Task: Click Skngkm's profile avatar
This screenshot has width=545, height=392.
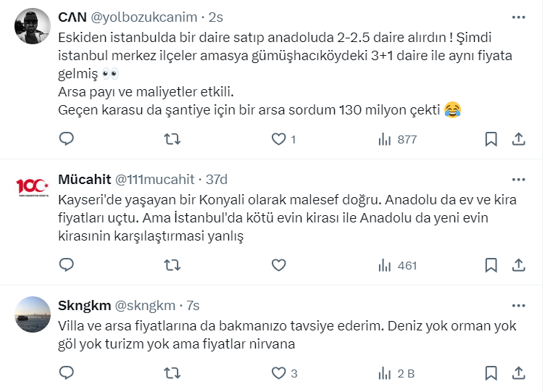Action: coord(33,314)
